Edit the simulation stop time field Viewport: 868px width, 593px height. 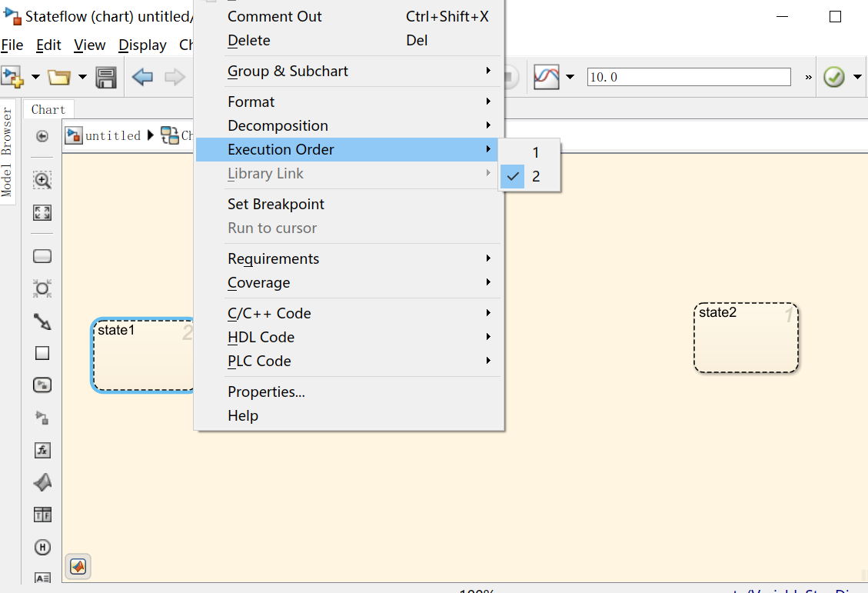pyautogui.click(x=688, y=77)
